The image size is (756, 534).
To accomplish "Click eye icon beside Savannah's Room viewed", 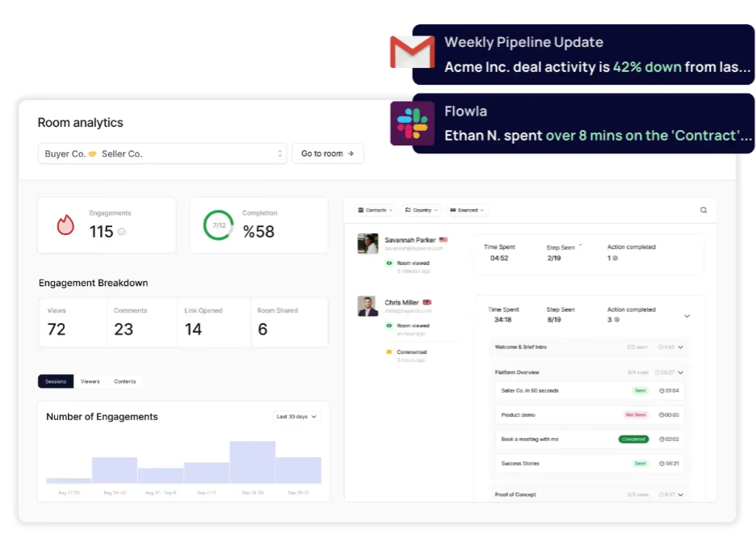I will click(x=389, y=263).
